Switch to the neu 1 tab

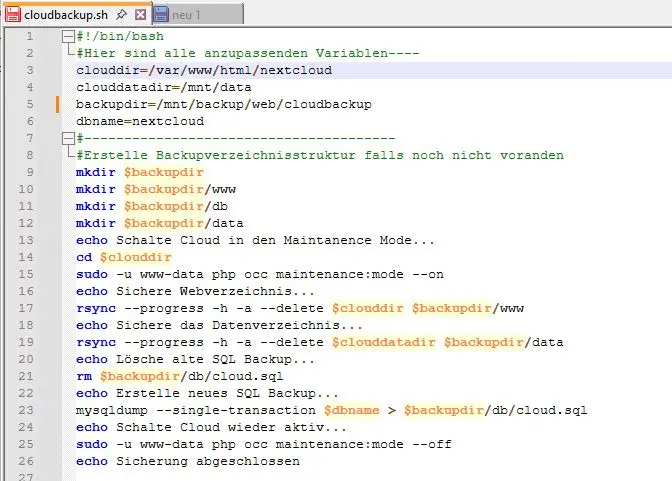(190, 15)
